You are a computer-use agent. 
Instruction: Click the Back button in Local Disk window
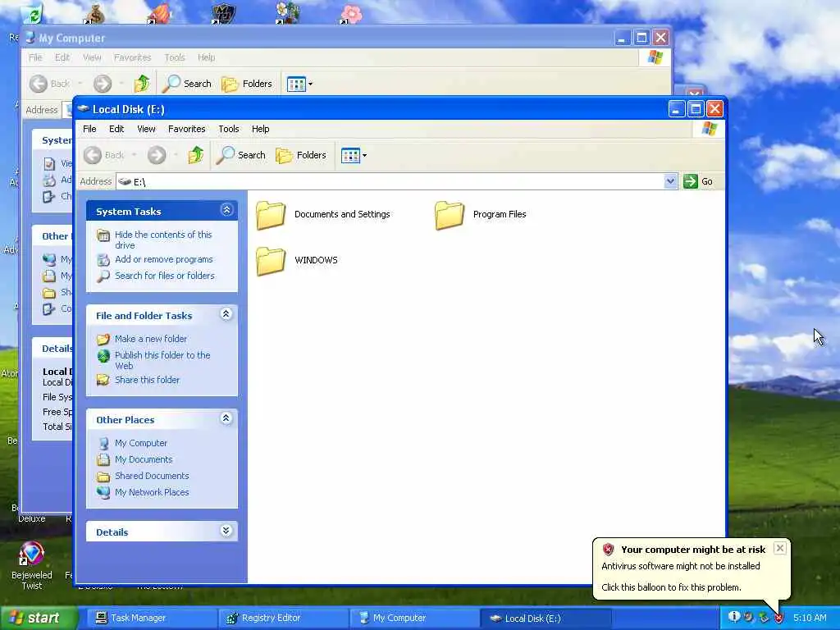tap(104, 155)
